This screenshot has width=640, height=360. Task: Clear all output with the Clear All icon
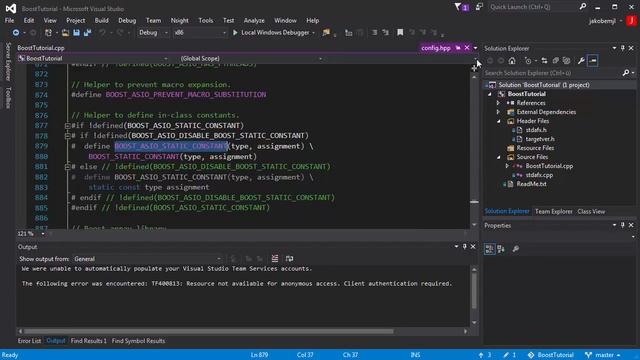[x=275, y=259]
